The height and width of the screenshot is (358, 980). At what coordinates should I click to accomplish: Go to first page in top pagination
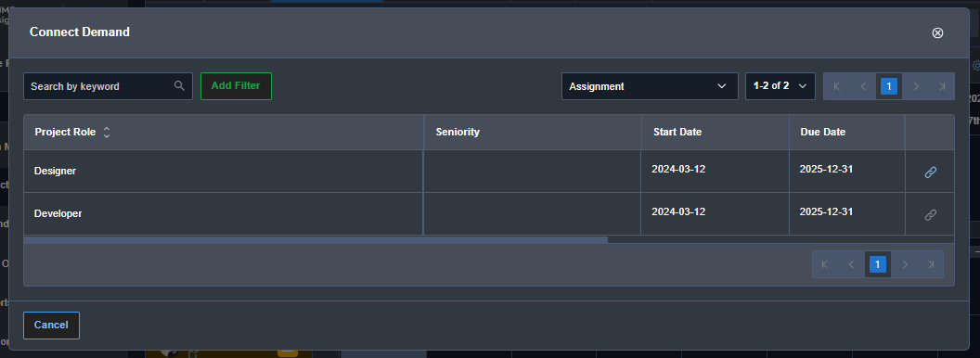[837, 86]
